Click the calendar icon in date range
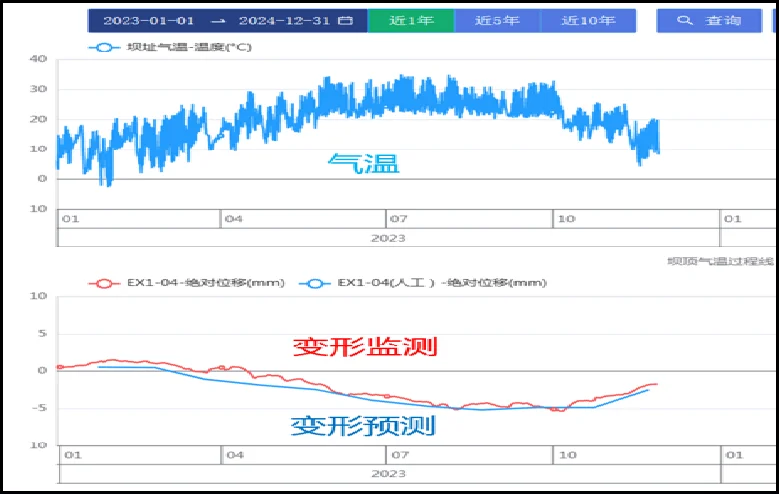781x495 pixels. 345,20
